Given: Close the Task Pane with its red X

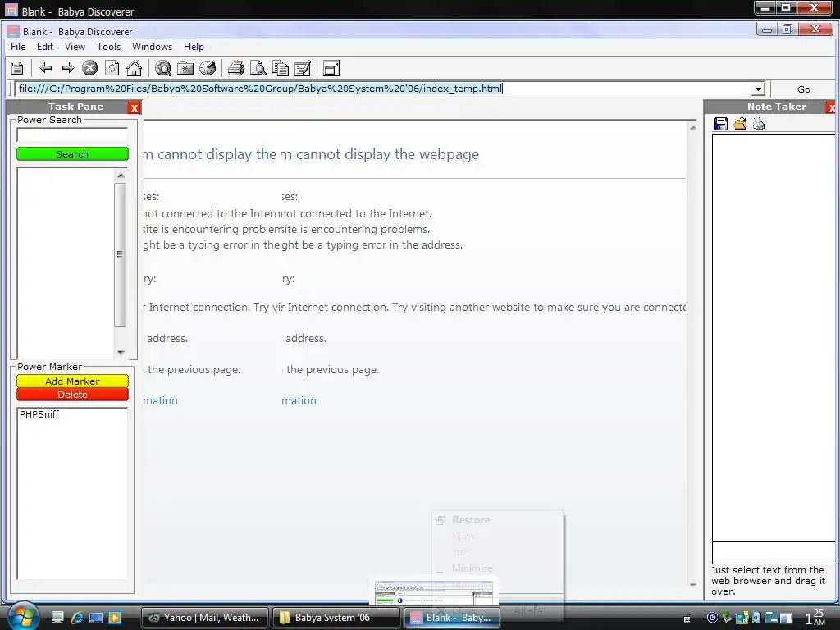Looking at the screenshot, I should (134, 107).
